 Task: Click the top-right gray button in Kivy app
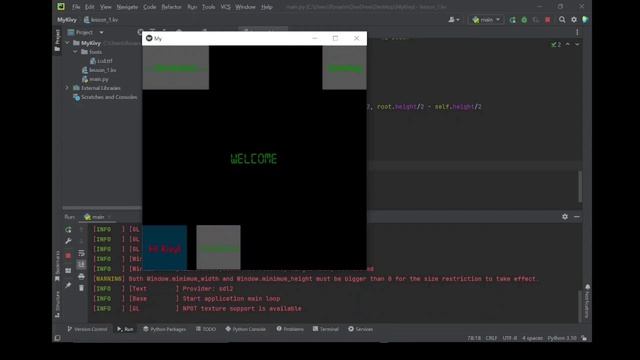344,67
